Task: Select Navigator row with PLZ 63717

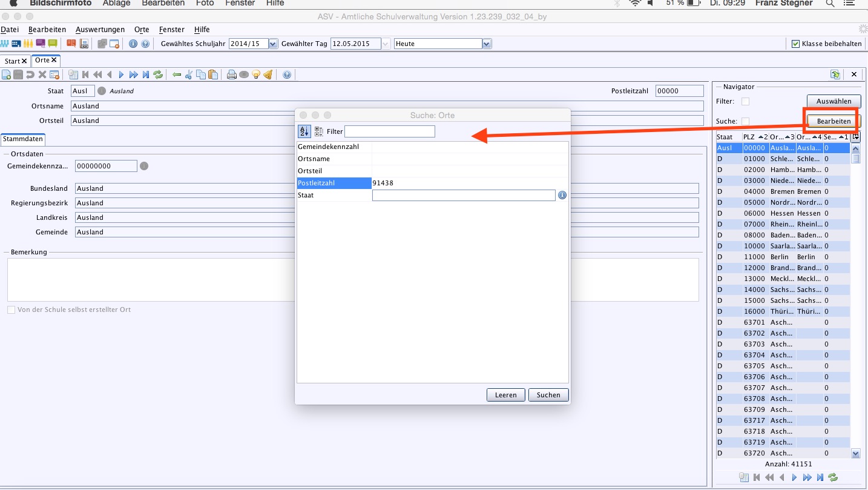Action: pos(783,420)
